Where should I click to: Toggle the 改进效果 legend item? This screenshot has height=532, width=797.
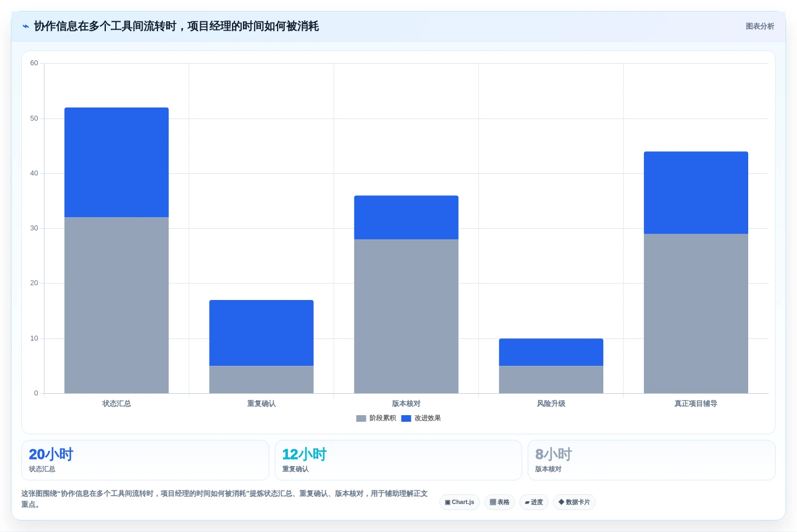point(421,418)
